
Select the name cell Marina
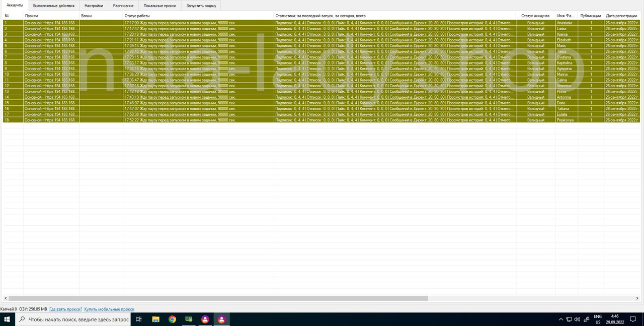567,74
